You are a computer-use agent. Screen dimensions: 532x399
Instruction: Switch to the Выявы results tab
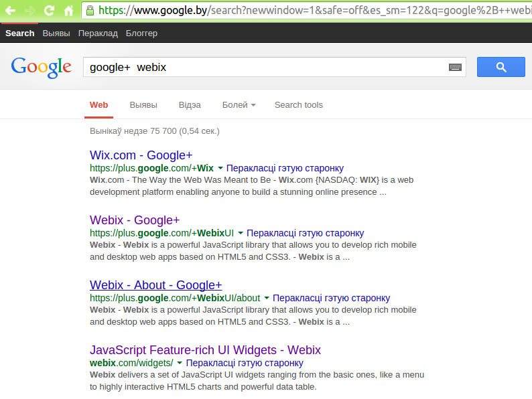pos(143,104)
